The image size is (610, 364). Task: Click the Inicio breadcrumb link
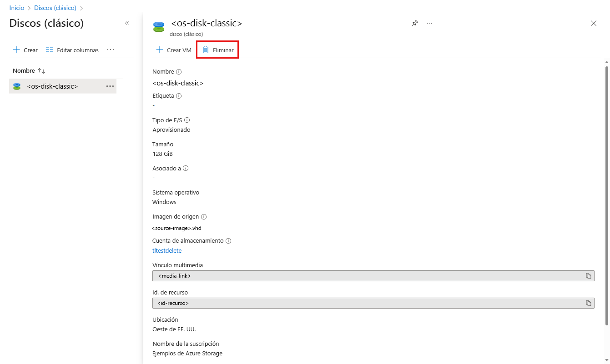click(x=17, y=8)
